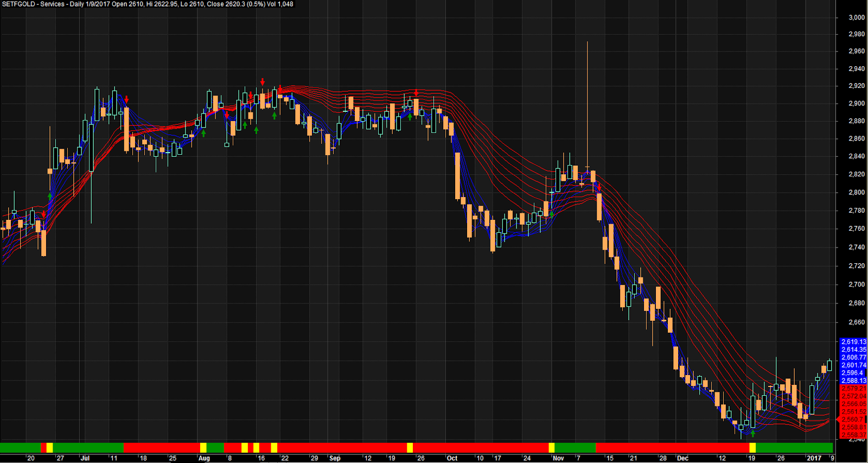This screenshot has width=868, height=463.
Task: Click the blue 2,606.77 value label
Action: 853,358
